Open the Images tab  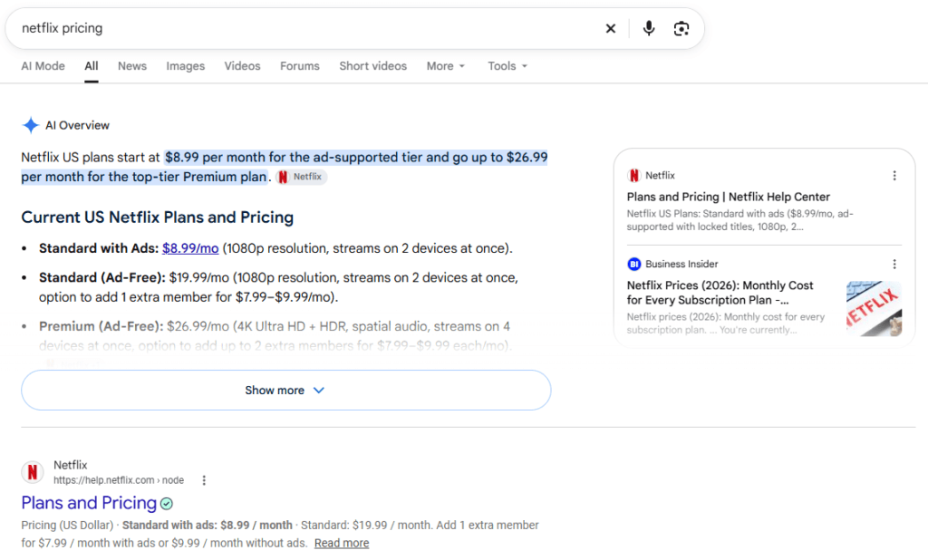pyautogui.click(x=185, y=66)
